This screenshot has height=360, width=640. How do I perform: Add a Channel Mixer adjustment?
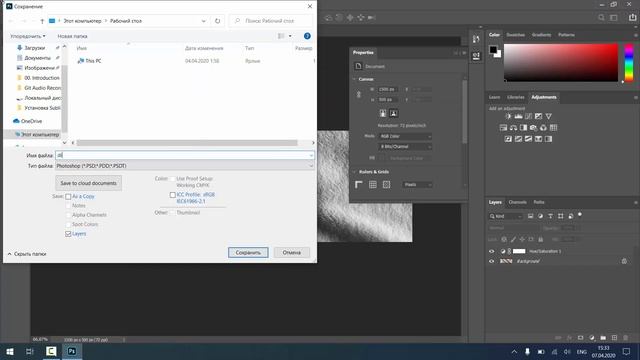pyautogui.click(x=543, y=128)
